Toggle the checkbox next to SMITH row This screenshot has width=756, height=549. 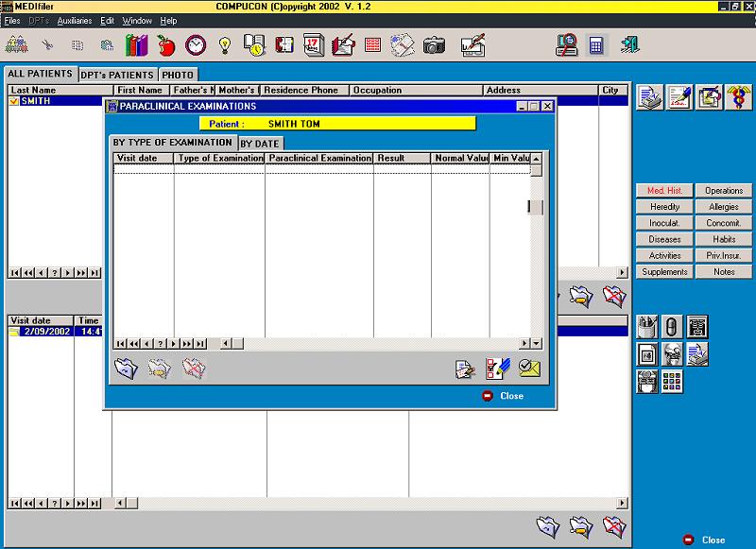(13, 101)
